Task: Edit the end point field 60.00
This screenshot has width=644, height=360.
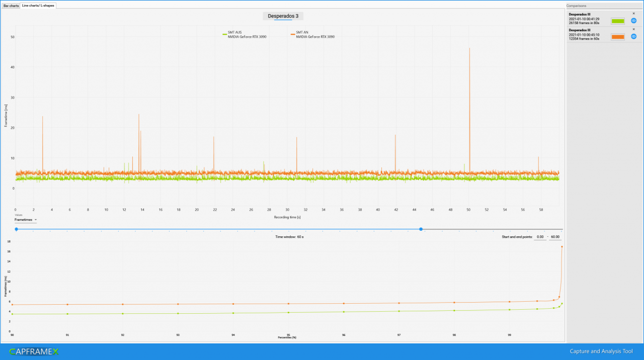Action: (x=555, y=236)
